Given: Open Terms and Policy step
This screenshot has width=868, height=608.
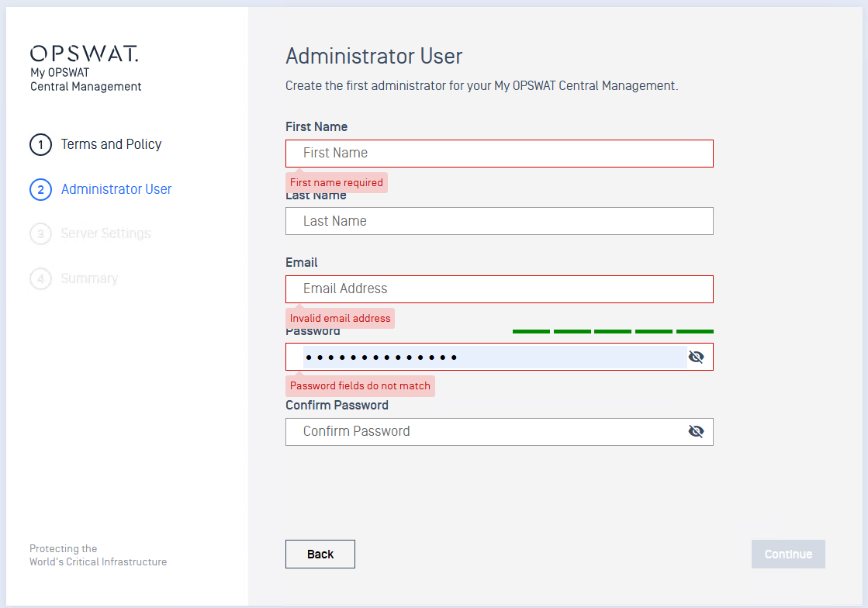Looking at the screenshot, I should (x=111, y=144).
